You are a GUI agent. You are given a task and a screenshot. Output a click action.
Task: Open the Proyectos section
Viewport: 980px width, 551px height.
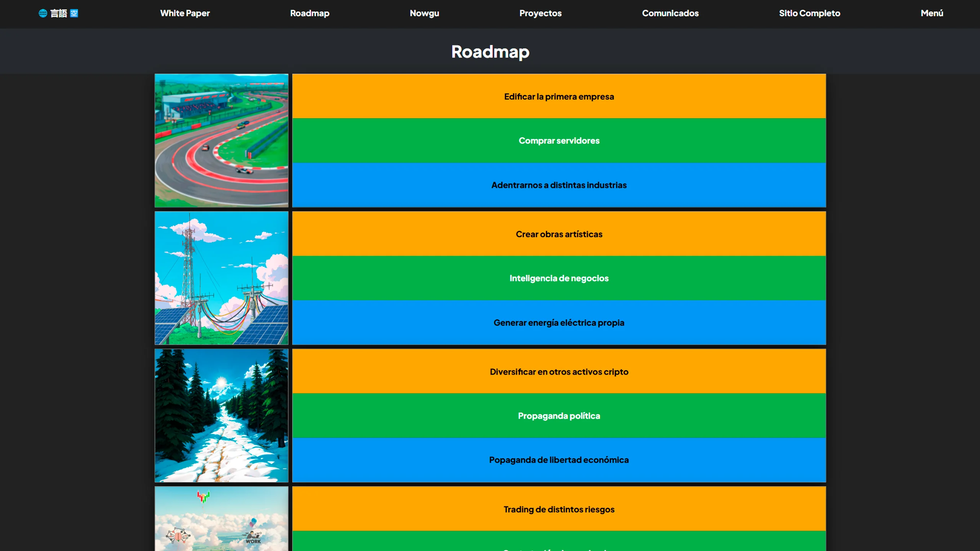(x=540, y=13)
